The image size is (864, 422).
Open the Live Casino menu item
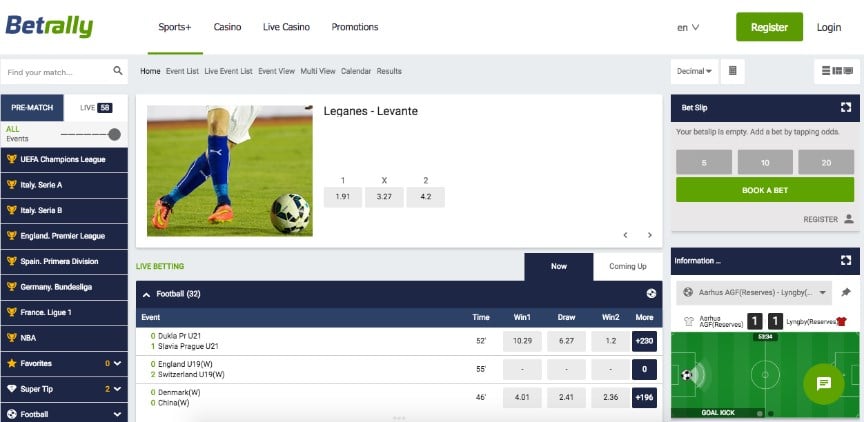[287, 27]
